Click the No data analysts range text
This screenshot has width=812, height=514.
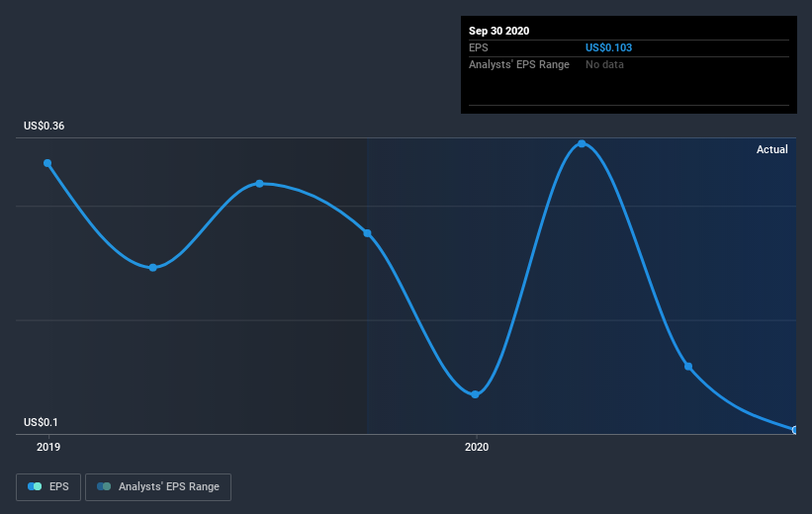pyautogui.click(x=604, y=64)
